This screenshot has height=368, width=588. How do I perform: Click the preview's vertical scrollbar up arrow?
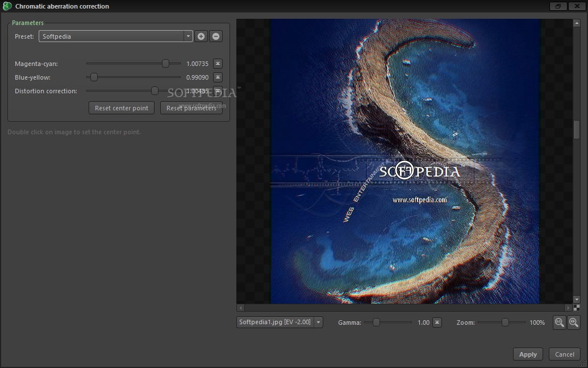[577, 23]
